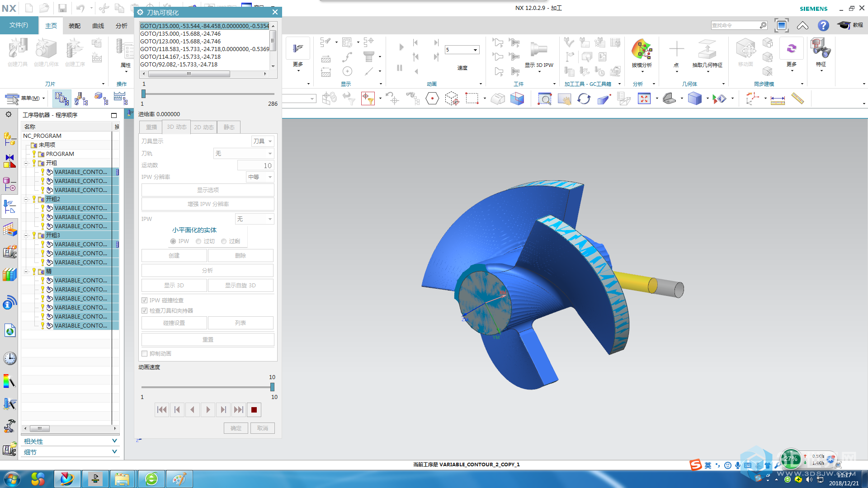Click the tool path position slider handle
Viewport: 868px width, 488px height.
click(x=143, y=94)
